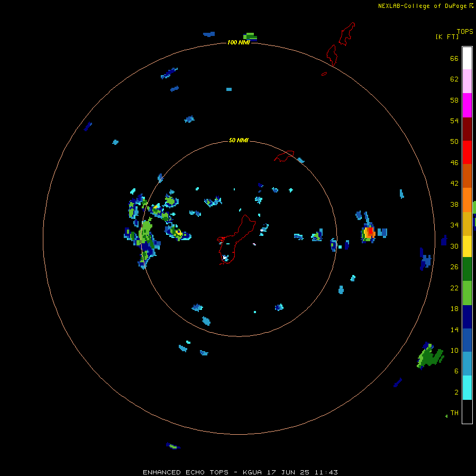Click the dark green legend swatch

467,269
